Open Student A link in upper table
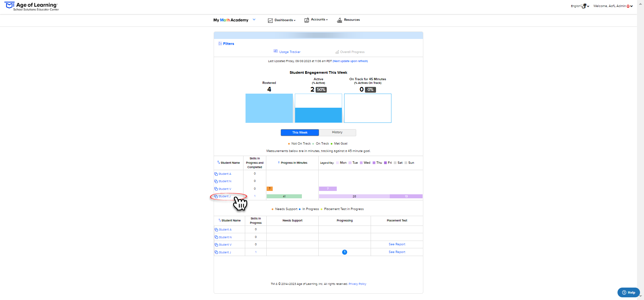The height and width of the screenshot is (300, 644). pos(225,174)
